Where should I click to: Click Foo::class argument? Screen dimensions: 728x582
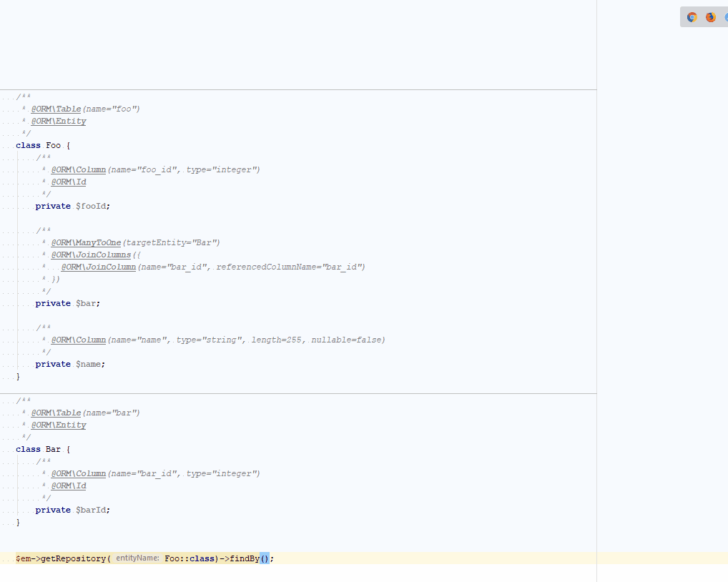[190, 558]
